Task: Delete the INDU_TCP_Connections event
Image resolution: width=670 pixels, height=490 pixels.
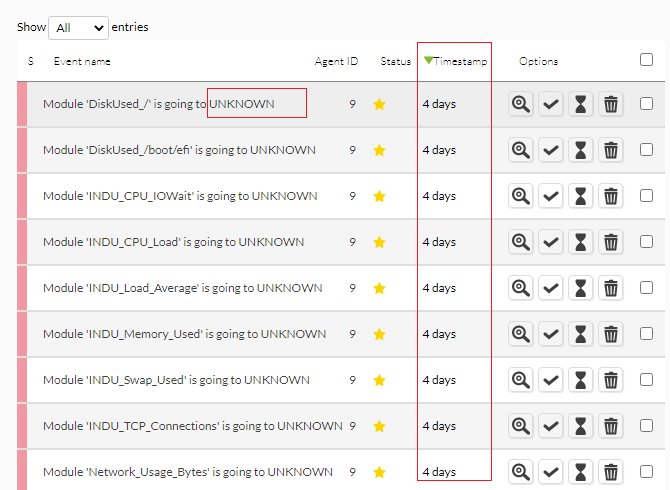Action: pyautogui.click(x=611, y=426)
